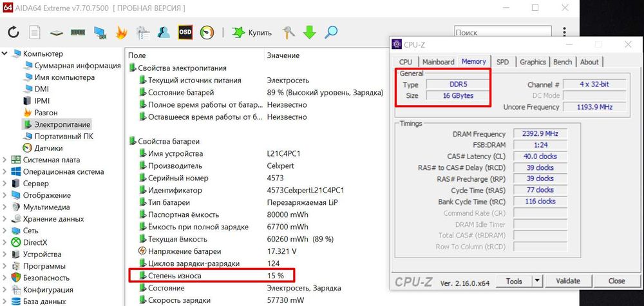Screen dimensions: 644x306
Task: Switch to Bench tab in CPU-Z
Action: [562, 62]
